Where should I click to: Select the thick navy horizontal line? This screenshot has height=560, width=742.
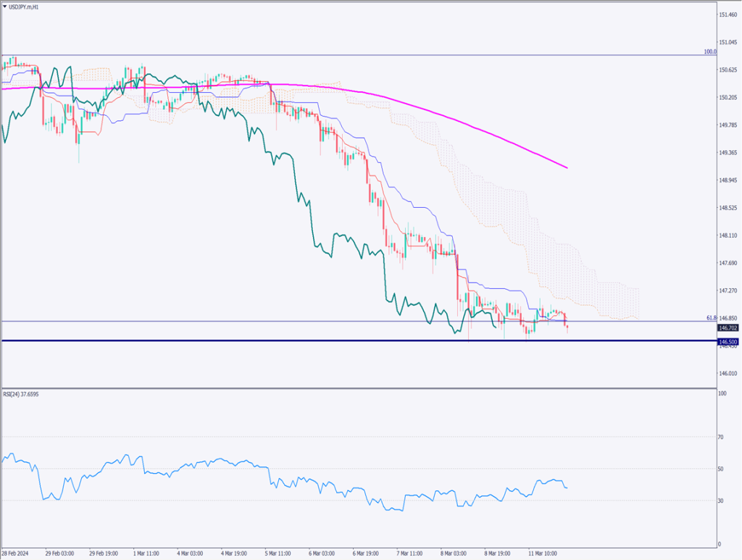290,340
